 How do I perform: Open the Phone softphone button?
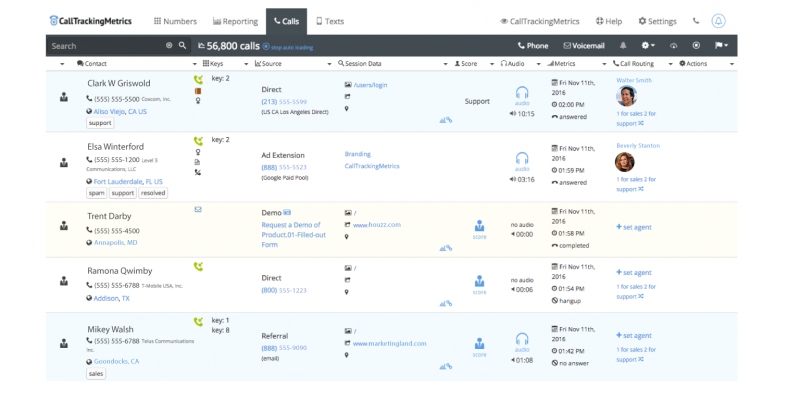pos(533,45)
